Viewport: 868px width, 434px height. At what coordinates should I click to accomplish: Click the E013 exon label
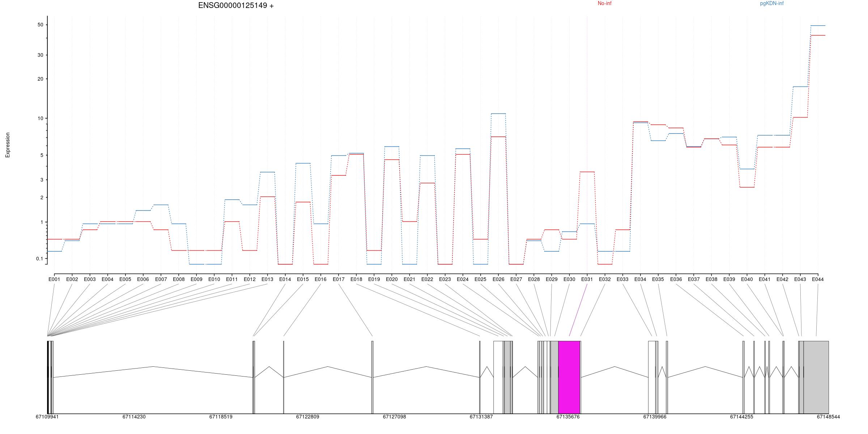coord(267,279)
